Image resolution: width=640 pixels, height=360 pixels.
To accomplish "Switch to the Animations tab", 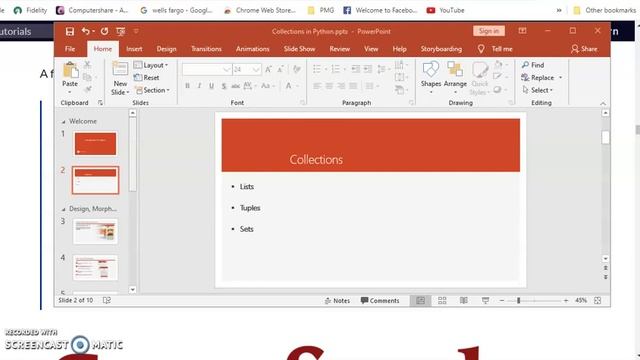I will (252, 49).
